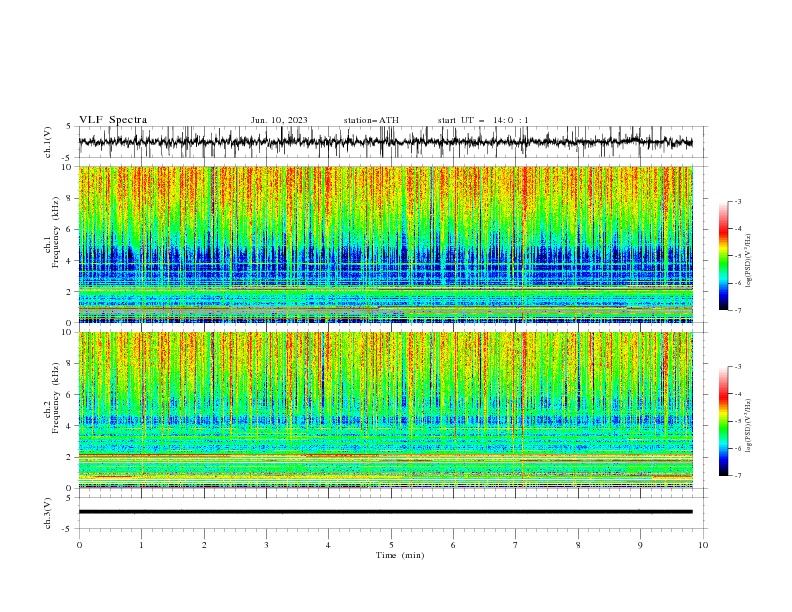
Task: Click the ch.1 spectrogram color scale bar
Action: coord(723,256)
